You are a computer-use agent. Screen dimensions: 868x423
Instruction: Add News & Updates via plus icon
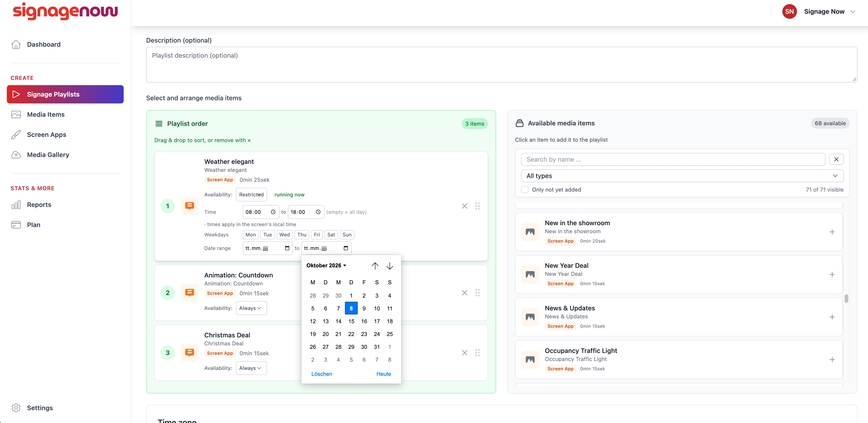(x=832, y=317)
